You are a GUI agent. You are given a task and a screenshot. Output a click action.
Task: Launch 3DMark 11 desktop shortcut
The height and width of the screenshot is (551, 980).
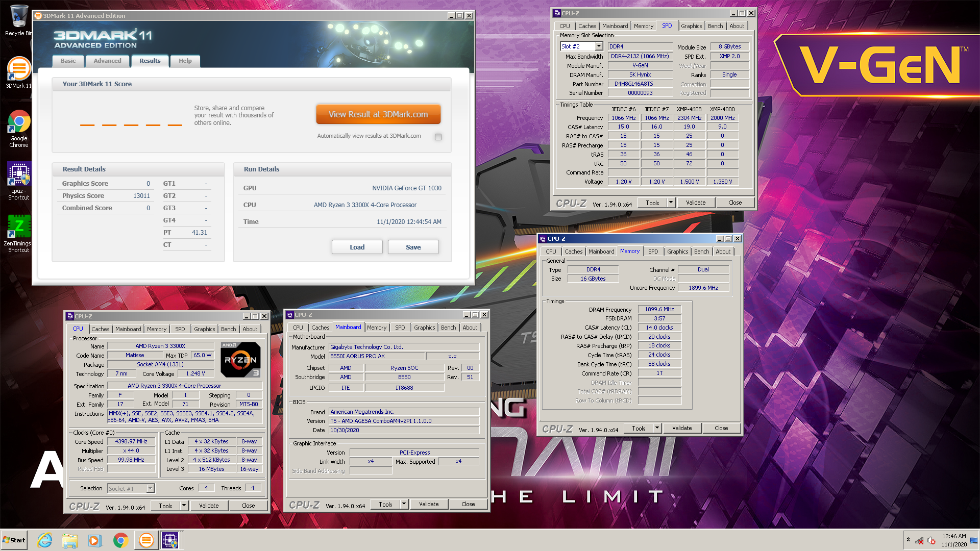click(x=18, y=72)
